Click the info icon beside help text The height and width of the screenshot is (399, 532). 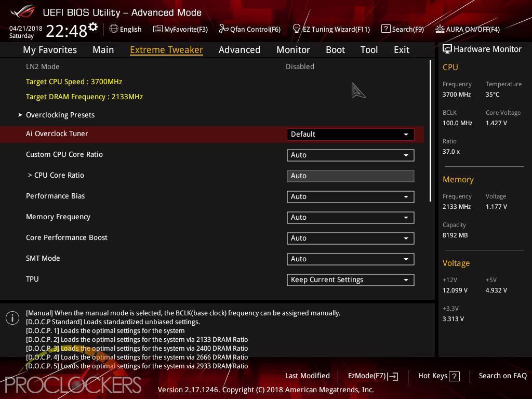pos(12,318)
